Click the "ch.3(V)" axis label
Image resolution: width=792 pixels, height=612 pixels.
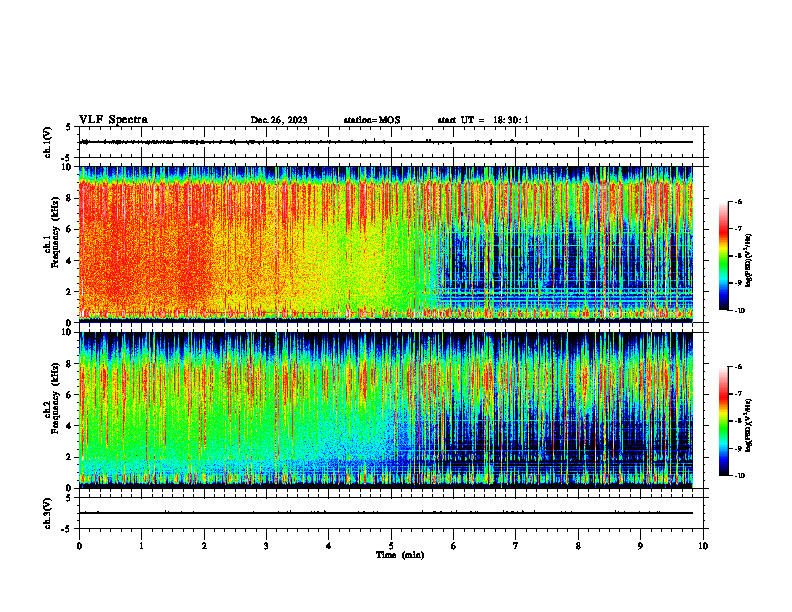(x=48, y=513)
